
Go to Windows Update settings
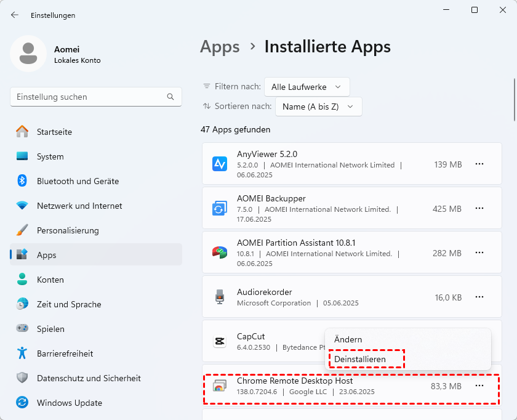tap(70, 403)
